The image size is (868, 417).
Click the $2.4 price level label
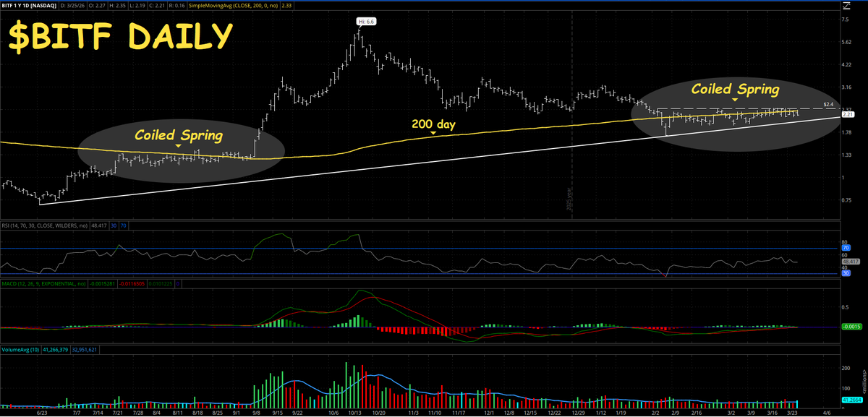click(828, 104)
